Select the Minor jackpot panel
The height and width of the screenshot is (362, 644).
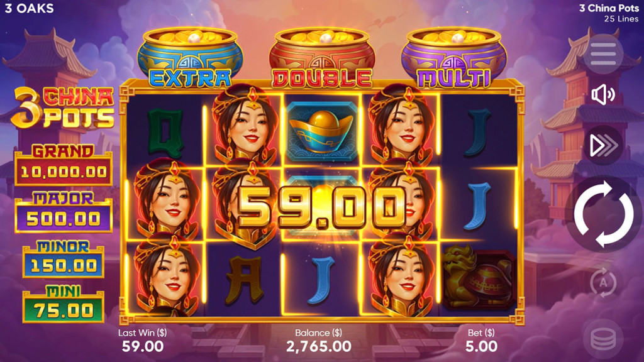64,260
